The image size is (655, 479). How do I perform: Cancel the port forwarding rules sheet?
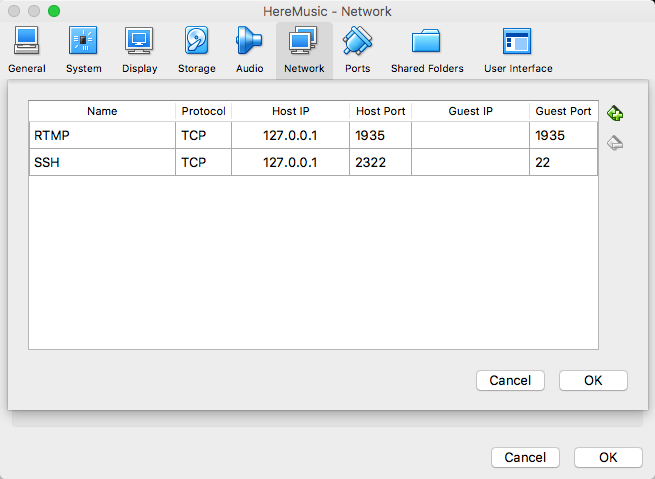coord(510,380)
